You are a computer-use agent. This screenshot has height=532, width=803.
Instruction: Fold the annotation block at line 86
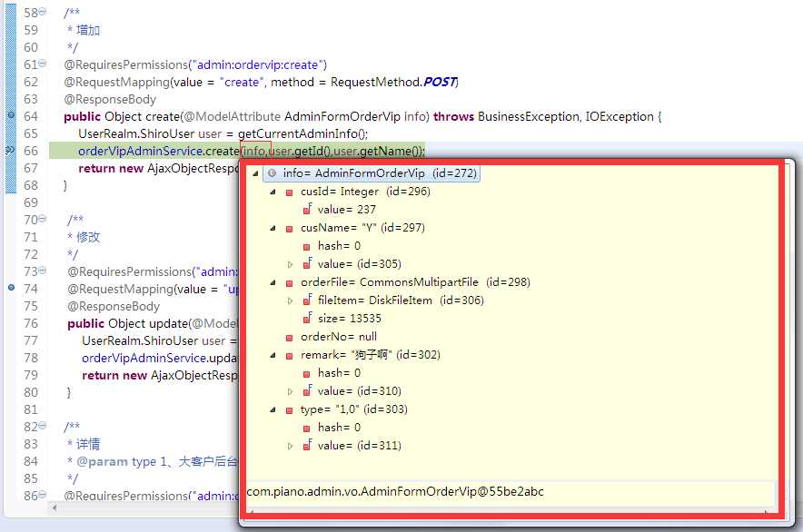pos(43,494)
